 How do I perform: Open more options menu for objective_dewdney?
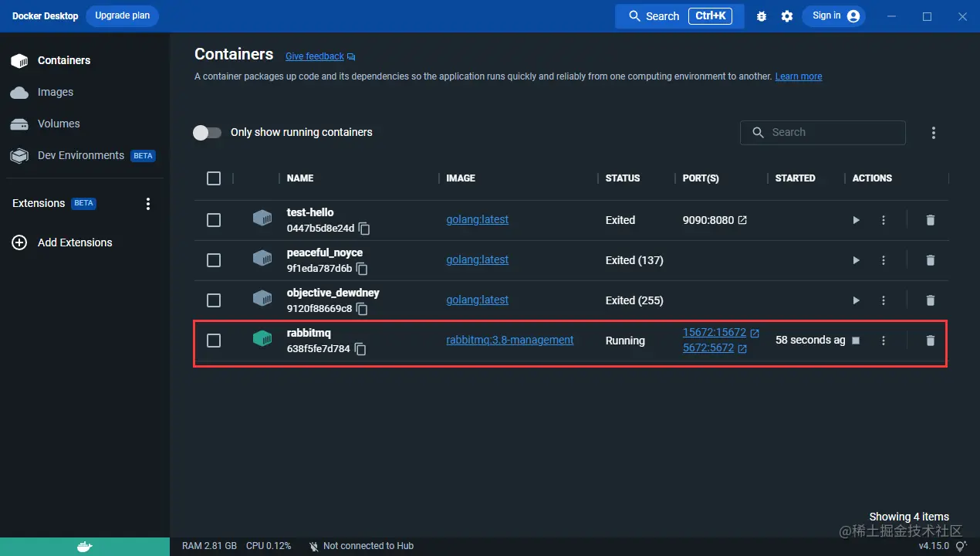click(x=884, y=300)
